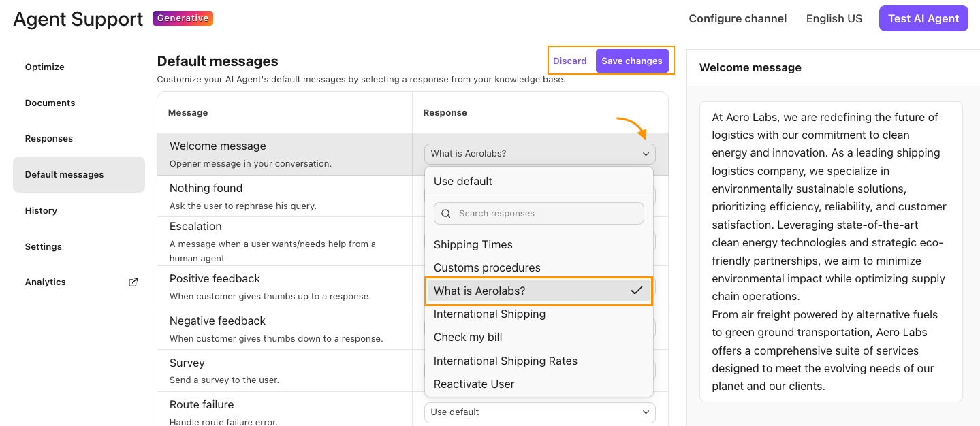Open Analytics in sidebar
Image resolution: width=980 pixels, height=426 pixels.
coord(46,282)
